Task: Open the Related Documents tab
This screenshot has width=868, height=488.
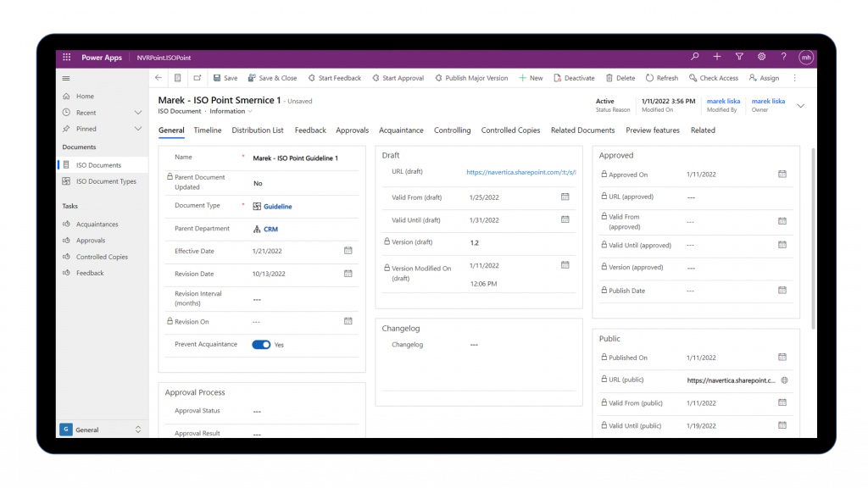Action: tap(582, 130)
